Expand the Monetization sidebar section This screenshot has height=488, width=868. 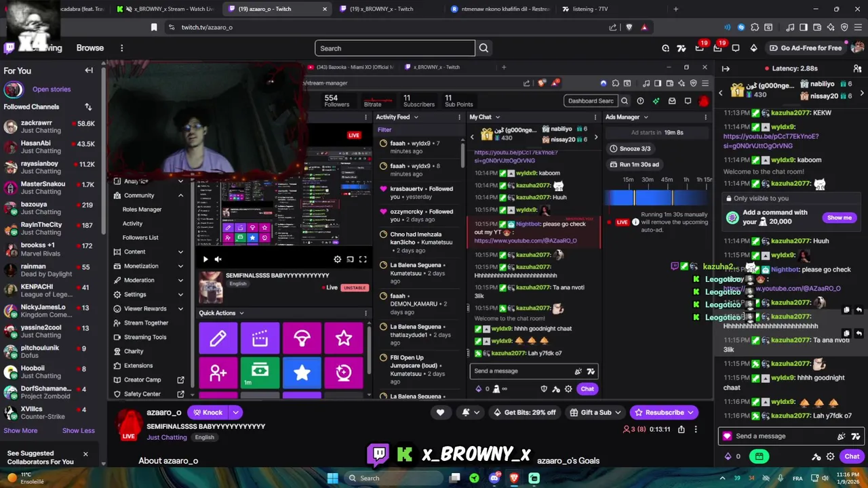(180, 266)
